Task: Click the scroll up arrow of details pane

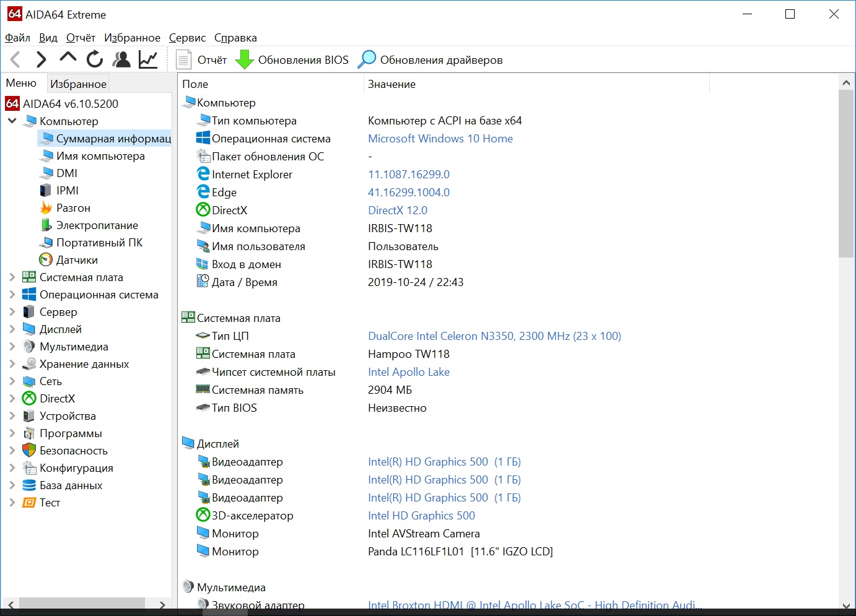Action: coord(846,82)
